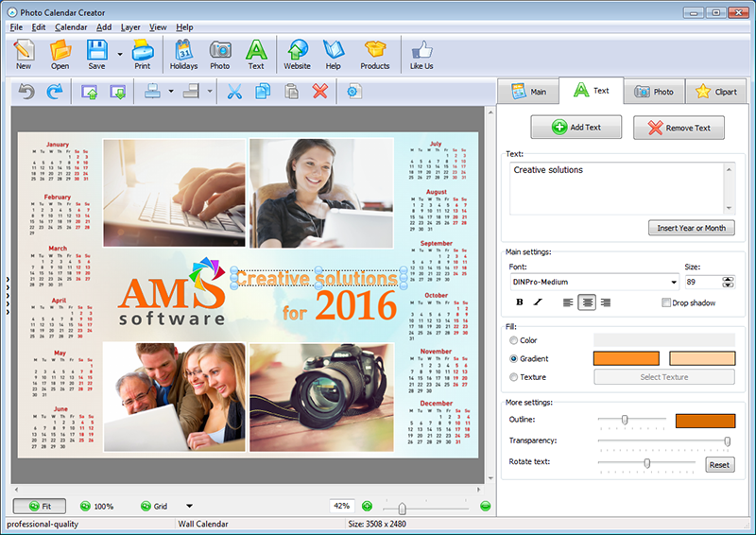Viewport: 756px width, 535px height.
Task: Open the Grid options dropdown arrow
Action: [190, 506]
